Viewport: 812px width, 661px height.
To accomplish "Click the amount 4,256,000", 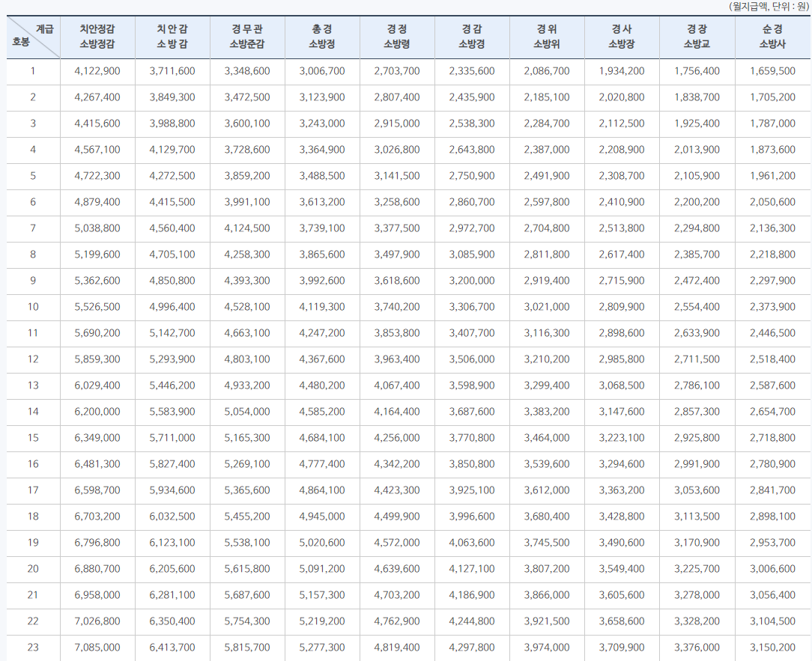I will click(397, 438).
